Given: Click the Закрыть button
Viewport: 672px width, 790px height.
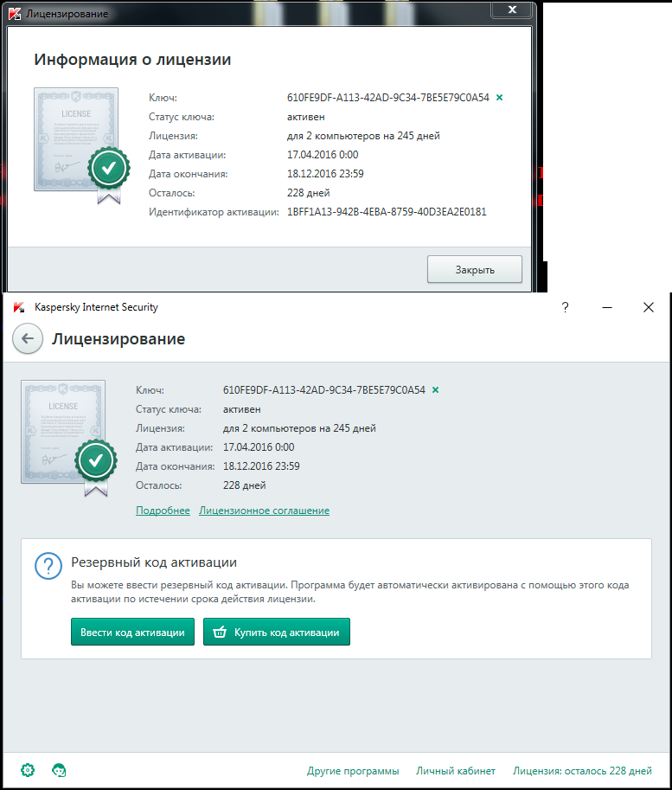Looking at the screenshot, I should tap(475, 270).
